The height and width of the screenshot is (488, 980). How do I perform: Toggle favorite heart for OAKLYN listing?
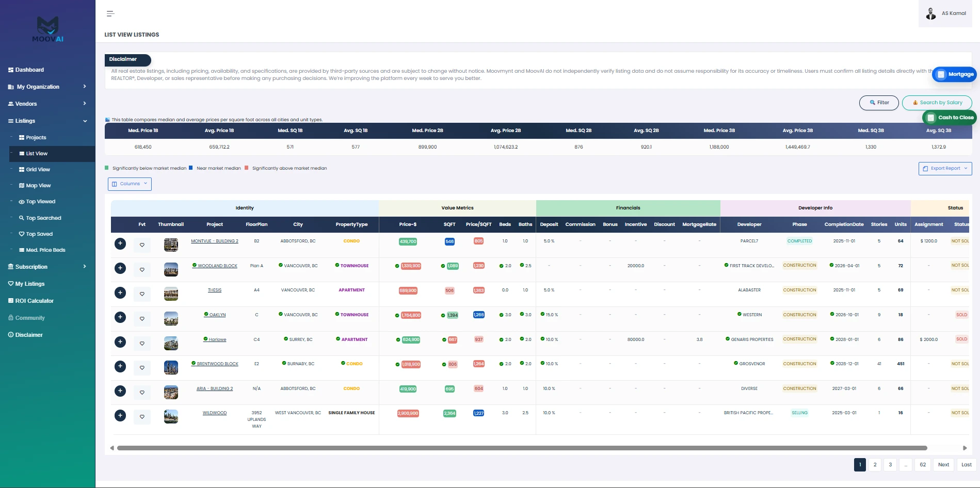click(142, 319)
